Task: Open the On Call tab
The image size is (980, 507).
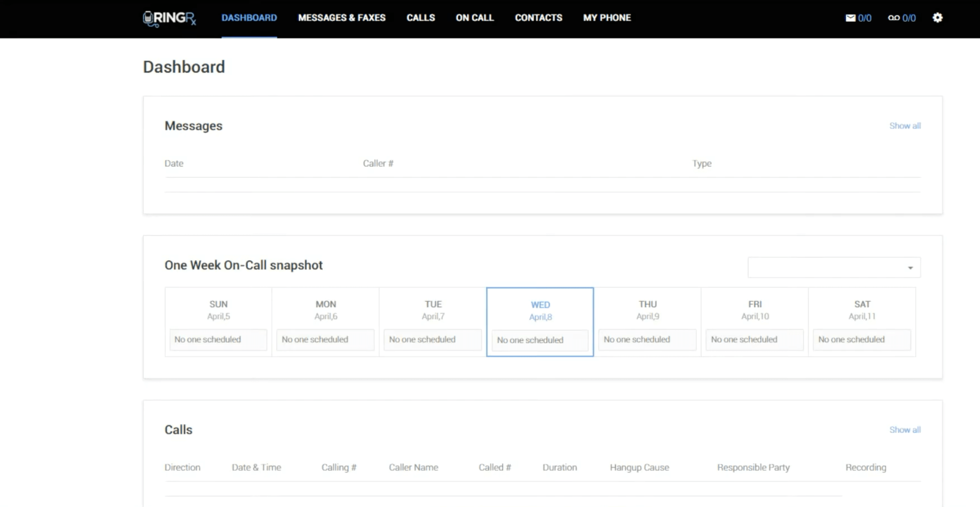Action: (x=474, y=18)
